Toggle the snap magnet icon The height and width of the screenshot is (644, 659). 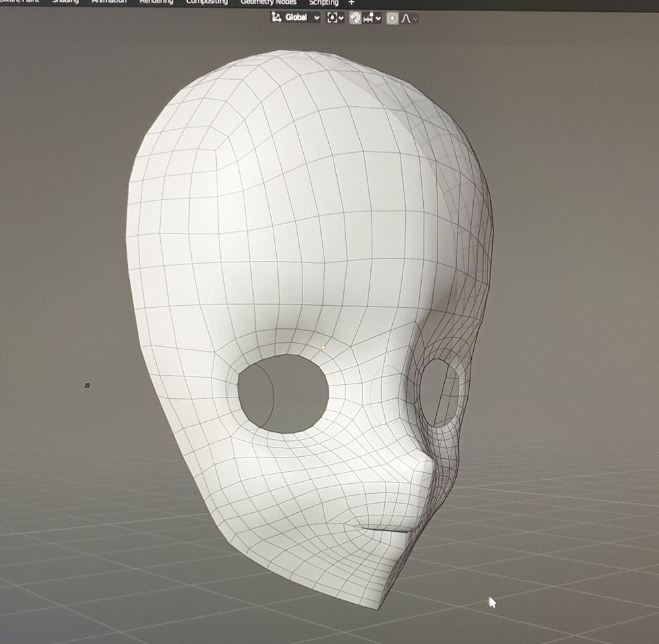tap(355, 18)
